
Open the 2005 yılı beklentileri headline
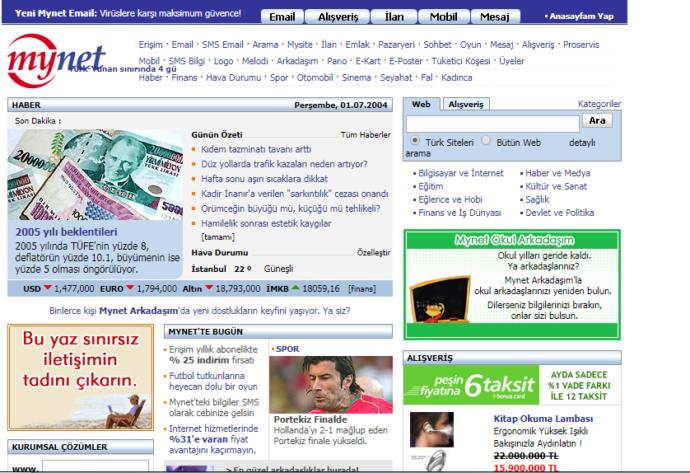66,232
